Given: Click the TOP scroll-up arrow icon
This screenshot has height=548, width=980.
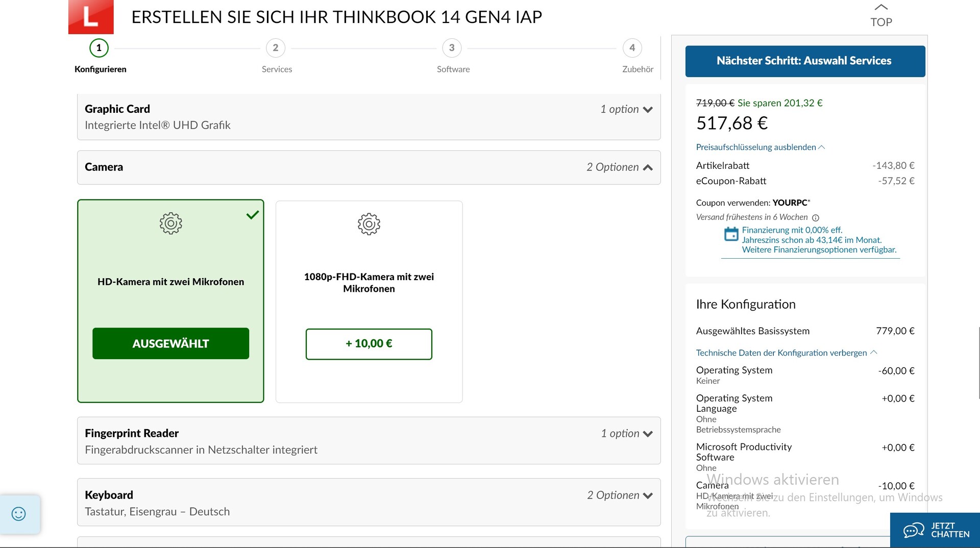Looking at the screenshot, I should (881, 7).
